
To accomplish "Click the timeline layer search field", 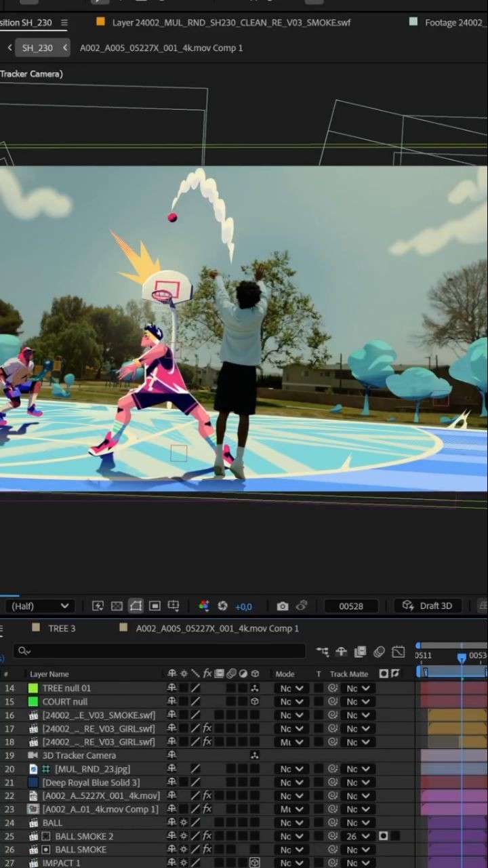I will (159, 651).
